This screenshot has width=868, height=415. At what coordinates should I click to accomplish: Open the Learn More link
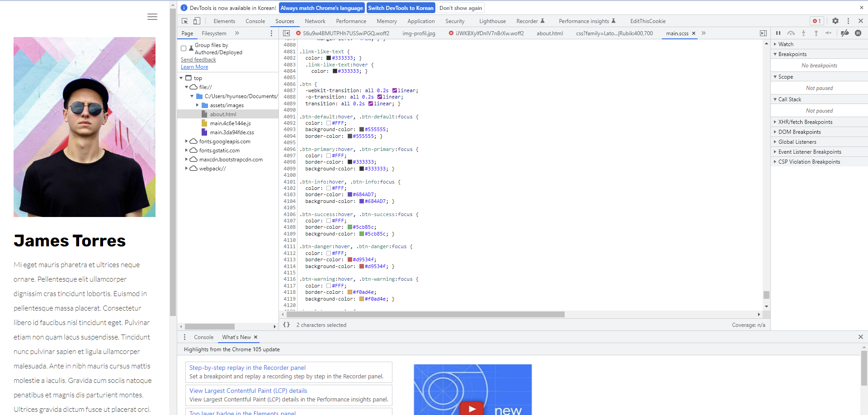(194, 66)
